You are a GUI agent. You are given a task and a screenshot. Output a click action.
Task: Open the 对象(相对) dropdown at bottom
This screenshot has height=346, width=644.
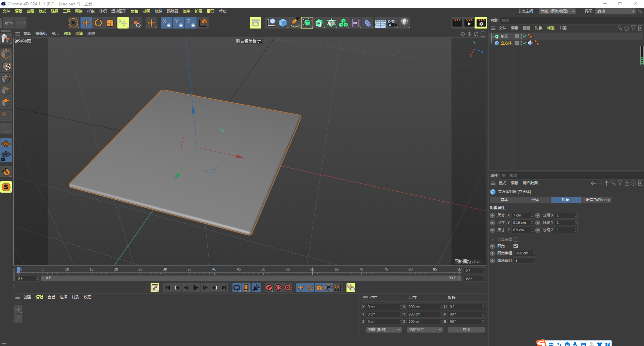[x=383, y=330]
